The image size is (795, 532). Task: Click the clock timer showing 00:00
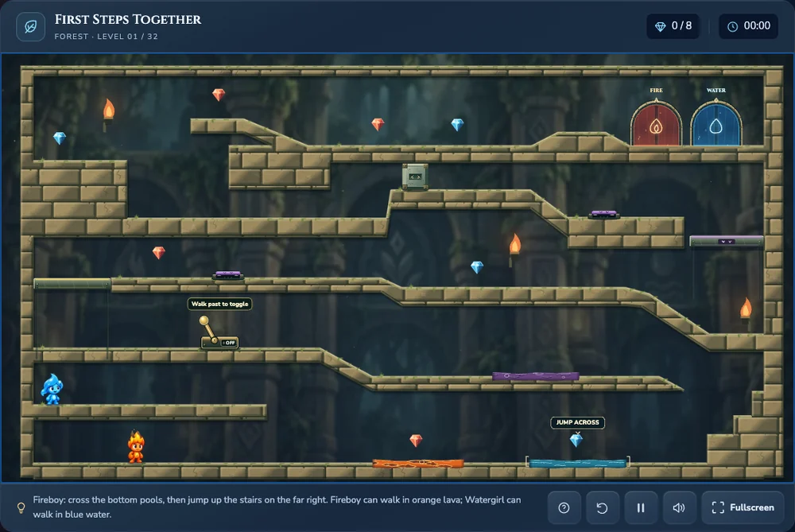pos(748,26)
